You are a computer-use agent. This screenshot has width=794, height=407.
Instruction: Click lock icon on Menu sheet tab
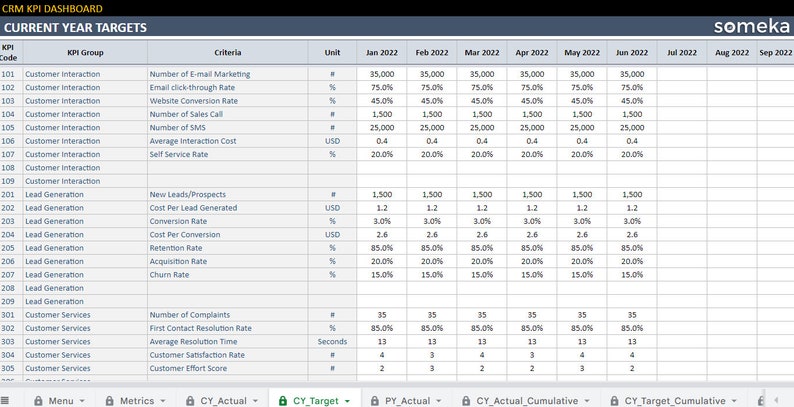[x=38, y=401]
